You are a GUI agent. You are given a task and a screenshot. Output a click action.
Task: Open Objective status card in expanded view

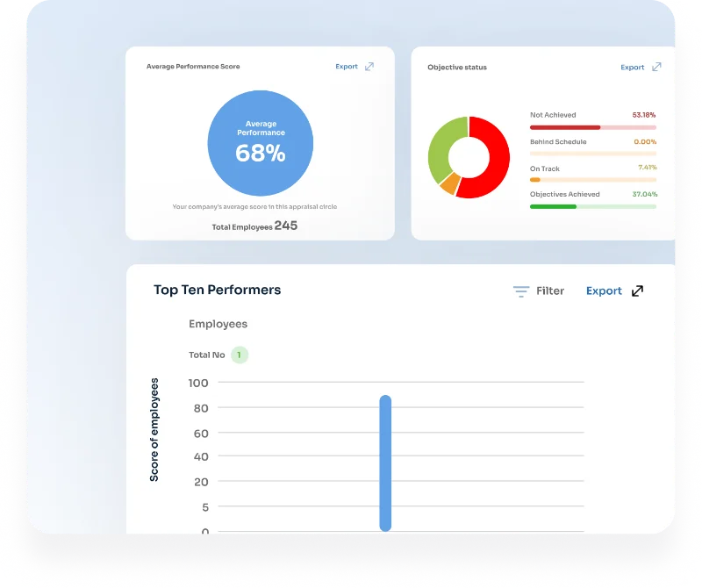click(x=656, y=67)
